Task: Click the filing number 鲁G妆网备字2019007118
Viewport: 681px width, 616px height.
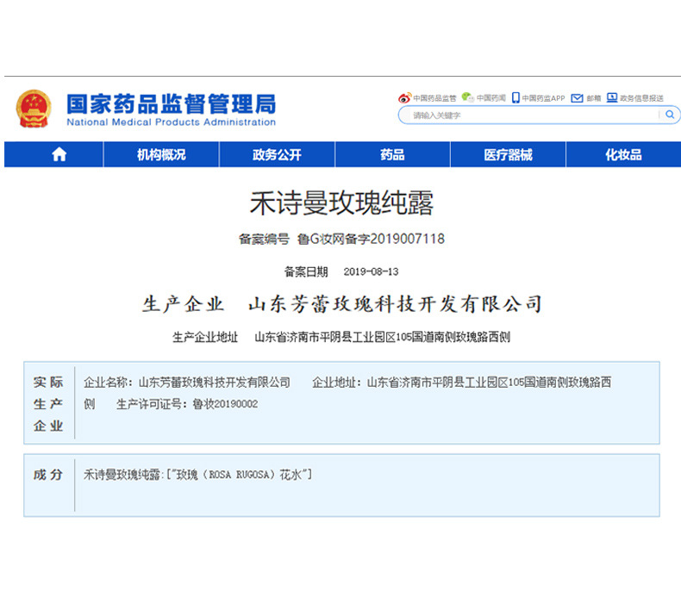Action: coord(371,239)
